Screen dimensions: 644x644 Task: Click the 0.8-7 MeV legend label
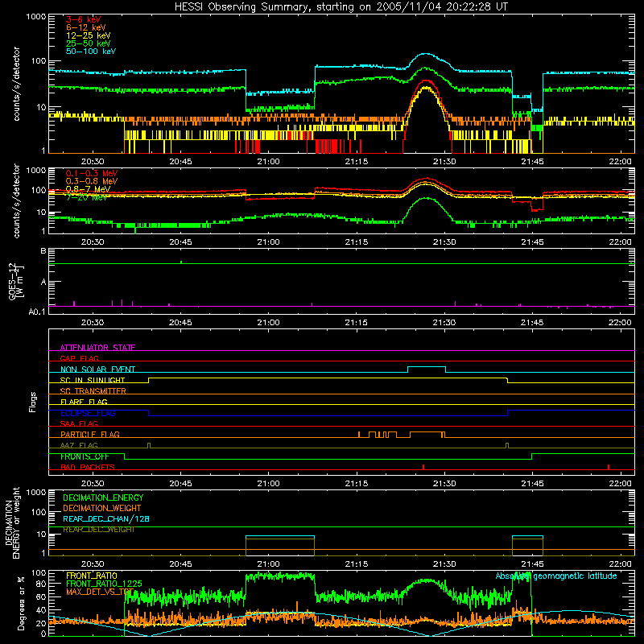(x=88, y=189)
